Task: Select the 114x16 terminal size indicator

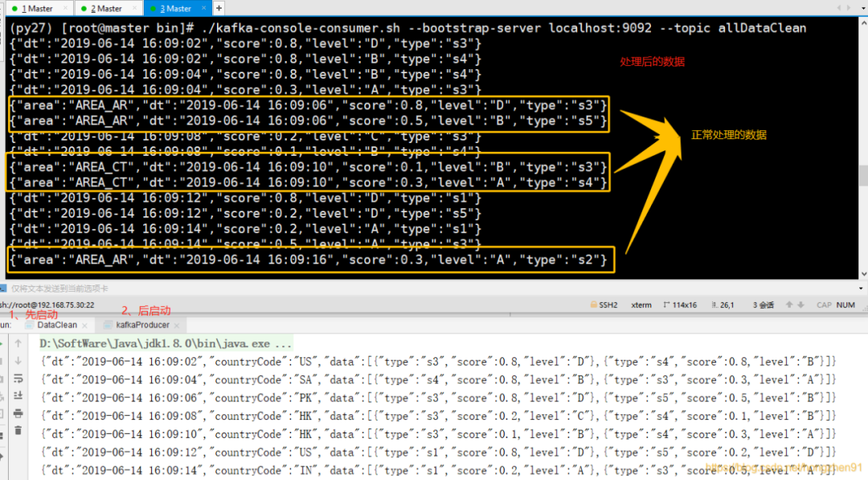Action: [680, 305]
